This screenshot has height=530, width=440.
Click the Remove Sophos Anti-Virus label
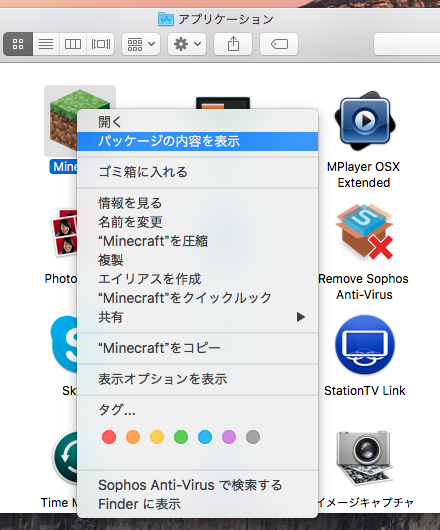click(364, 287)
